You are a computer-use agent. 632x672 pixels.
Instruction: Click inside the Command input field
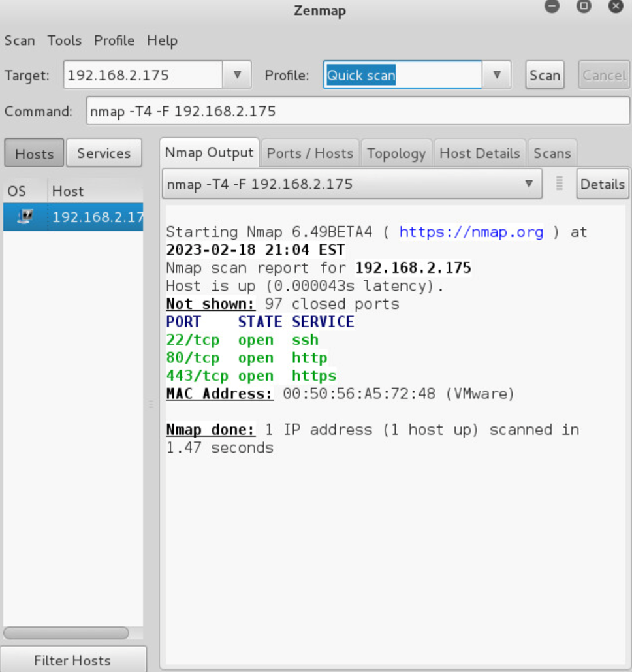click(326, 110)
